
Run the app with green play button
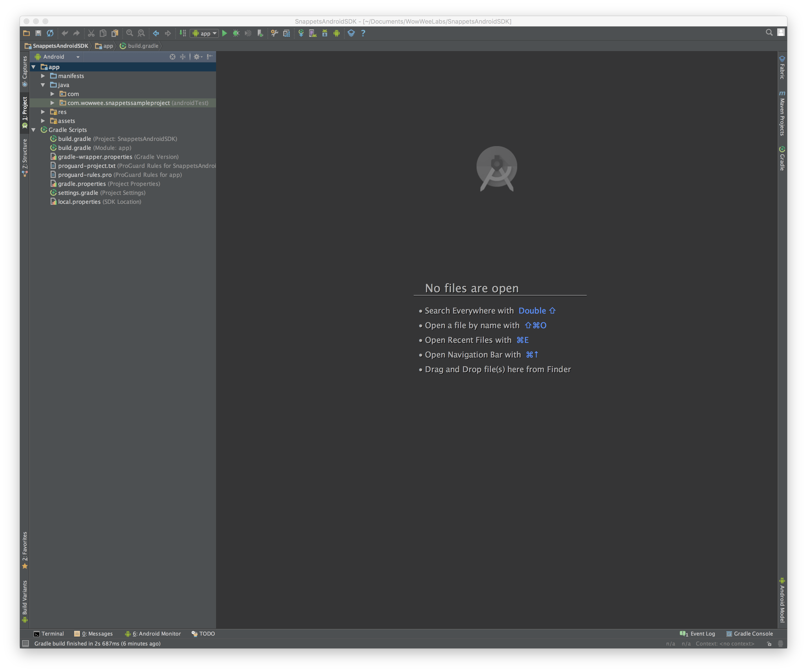225,33
